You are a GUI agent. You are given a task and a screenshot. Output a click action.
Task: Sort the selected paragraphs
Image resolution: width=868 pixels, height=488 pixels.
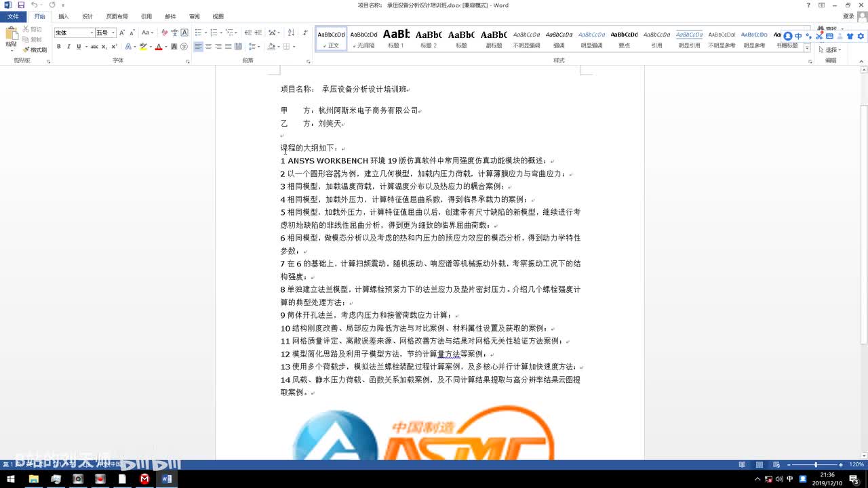[290, 33]
